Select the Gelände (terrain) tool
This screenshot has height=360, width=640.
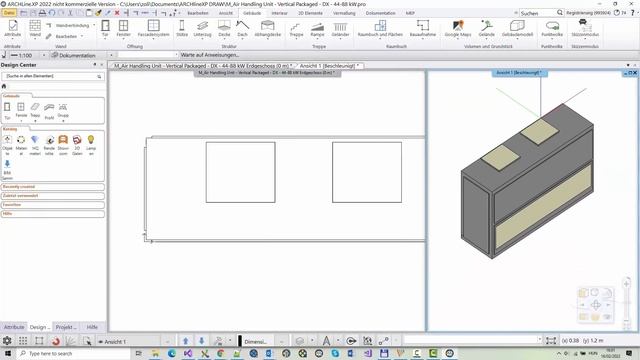[487, 29]
